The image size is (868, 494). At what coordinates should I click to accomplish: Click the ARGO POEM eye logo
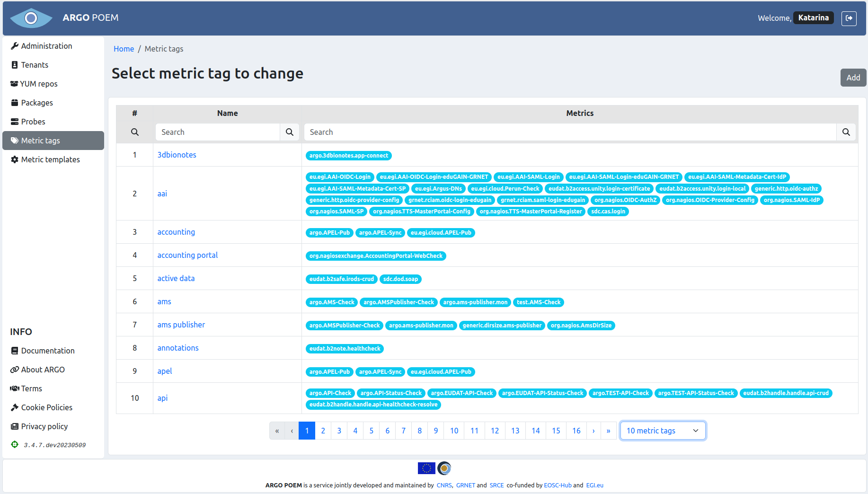point(31,18)
